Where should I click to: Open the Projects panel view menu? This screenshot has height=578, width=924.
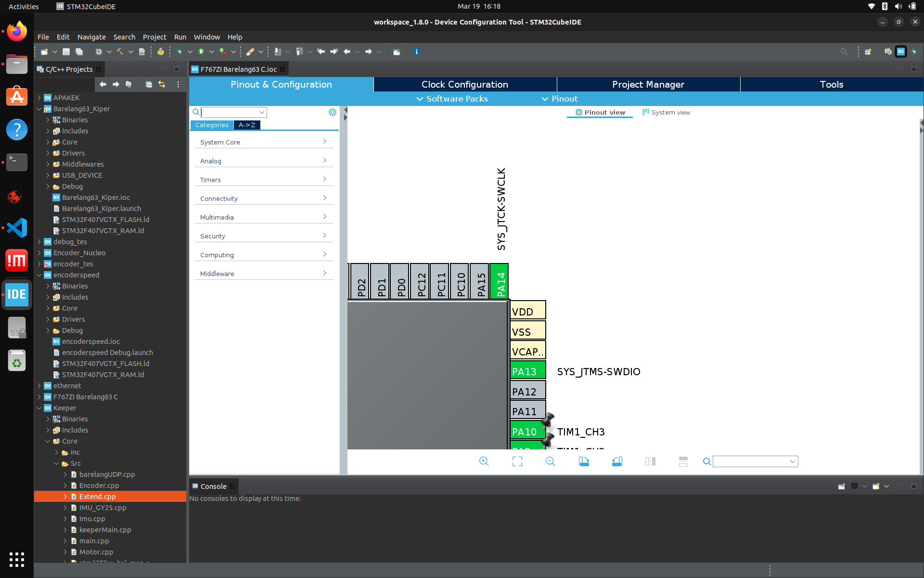(178, 84)
